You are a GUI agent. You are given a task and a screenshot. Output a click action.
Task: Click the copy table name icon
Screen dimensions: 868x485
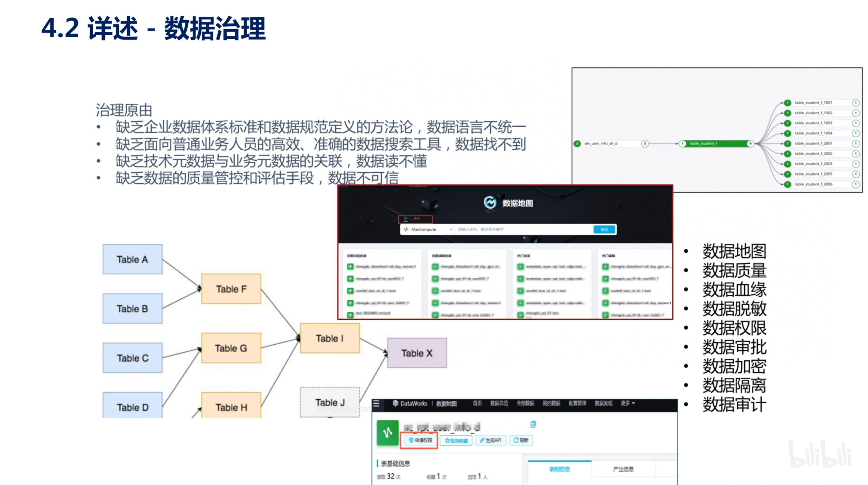click(x=533, y=424)
